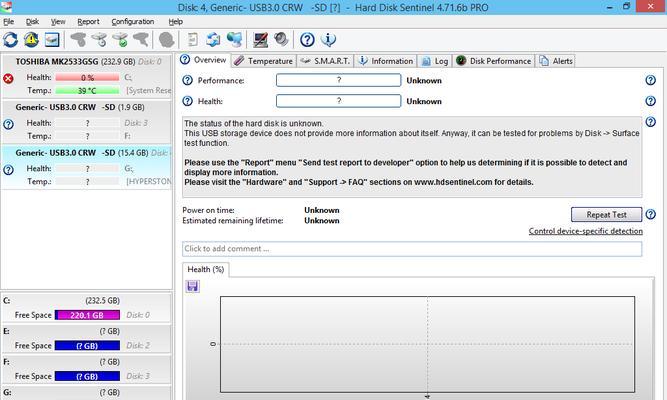The height and width of the screenshot is (400, 667).
Task: Click 'Estimated remaining lifetime:' Unknown value
Action: tap(322, 221)
